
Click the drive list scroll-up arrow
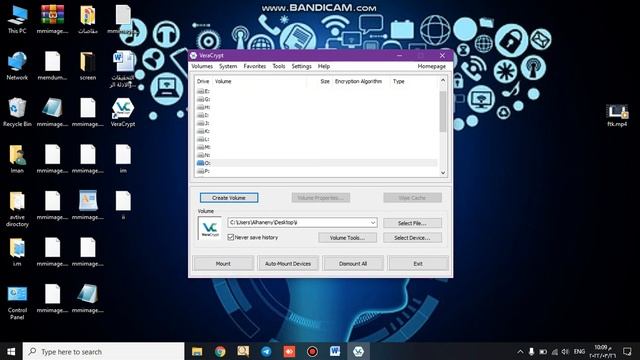pos(443,81)
